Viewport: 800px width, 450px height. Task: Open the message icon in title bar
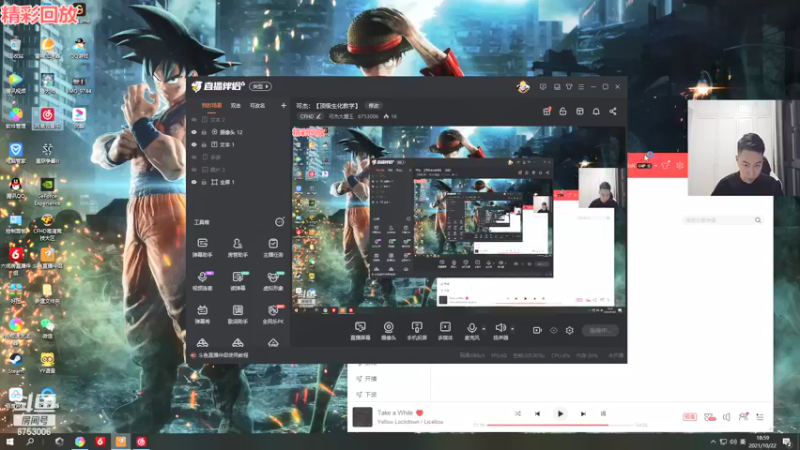point(543,87)
